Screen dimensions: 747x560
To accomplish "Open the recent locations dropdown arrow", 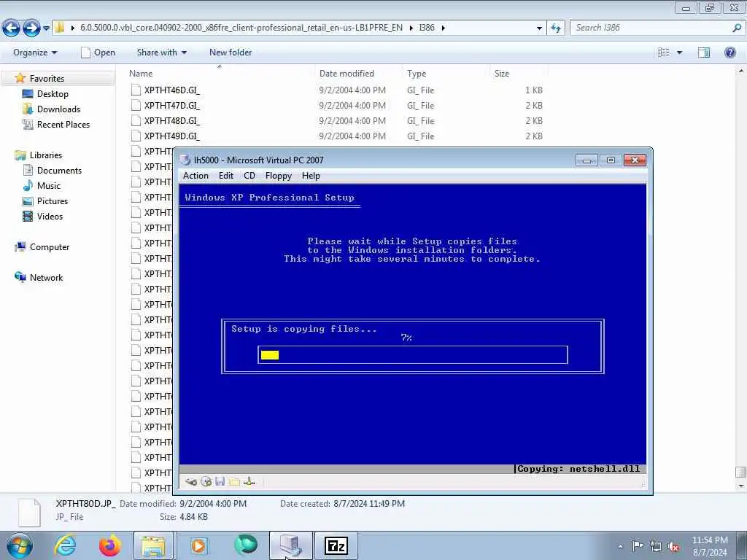I will [46, 28].
